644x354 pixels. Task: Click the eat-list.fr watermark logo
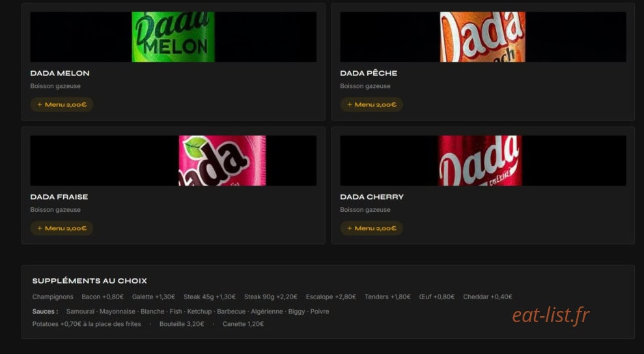click(x=551, y=316)
